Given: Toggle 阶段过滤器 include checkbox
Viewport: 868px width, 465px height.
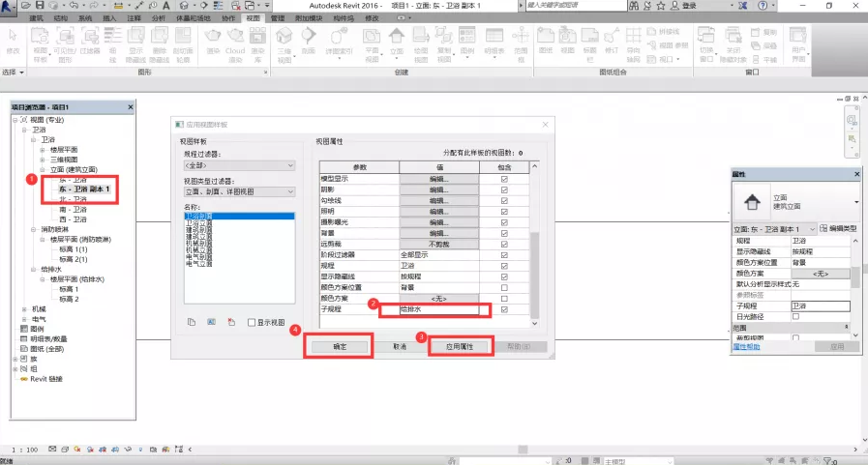Looking at the screenshot, I should point(504,255).
